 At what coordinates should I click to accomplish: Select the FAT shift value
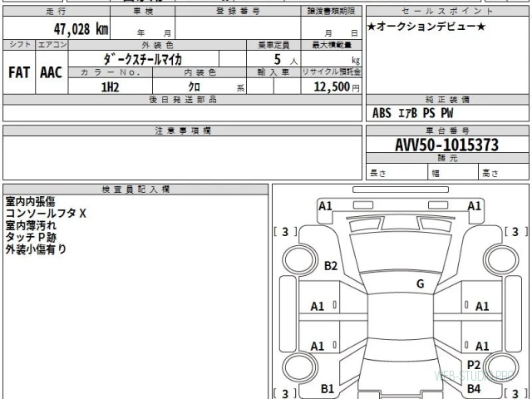coord(19,72)
